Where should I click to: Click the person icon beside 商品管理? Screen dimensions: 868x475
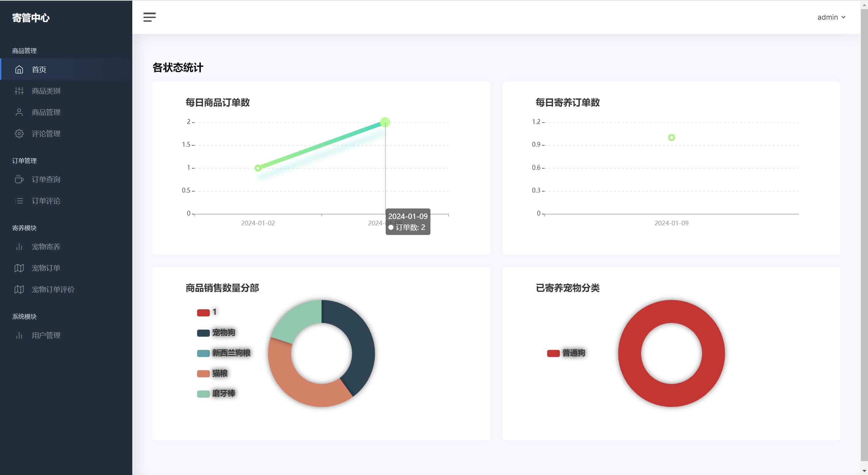19,112
